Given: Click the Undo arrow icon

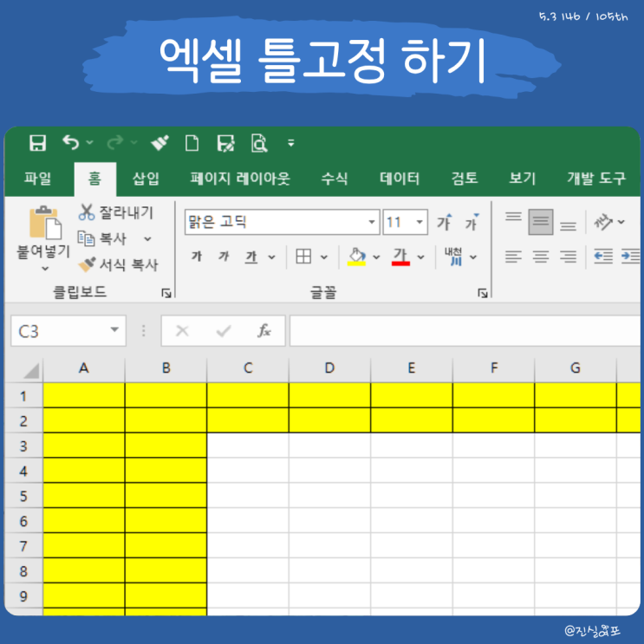Looking at the screenshot, I should coord(71,142).
